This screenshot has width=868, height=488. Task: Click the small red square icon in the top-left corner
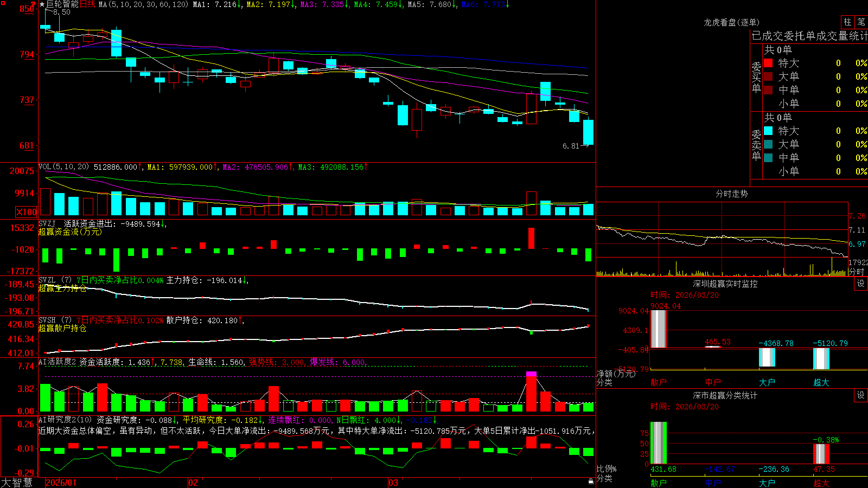tap(3, 3)
